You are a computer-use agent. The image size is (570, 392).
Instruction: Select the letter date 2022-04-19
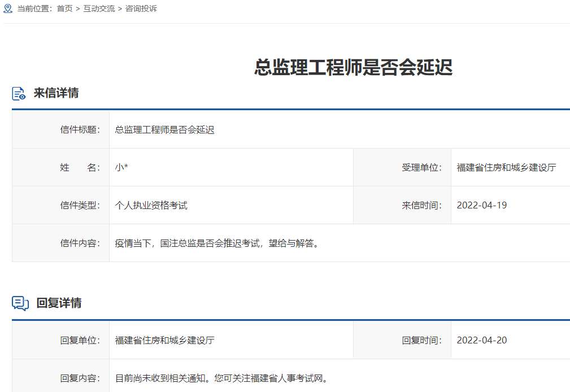481,204
